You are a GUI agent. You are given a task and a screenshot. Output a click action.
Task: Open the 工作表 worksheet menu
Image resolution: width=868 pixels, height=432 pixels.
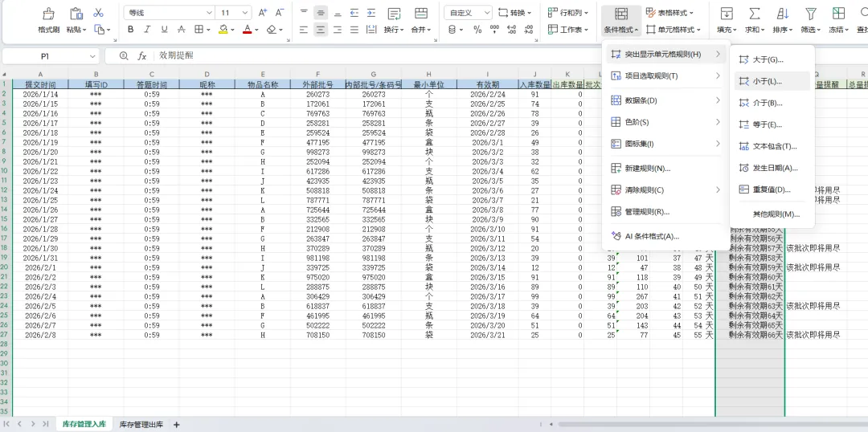567,30
